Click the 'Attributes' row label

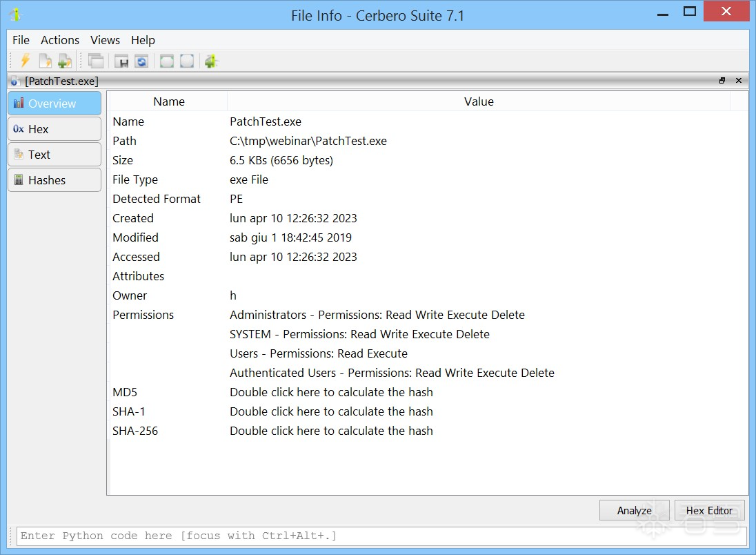coord(139,276)
